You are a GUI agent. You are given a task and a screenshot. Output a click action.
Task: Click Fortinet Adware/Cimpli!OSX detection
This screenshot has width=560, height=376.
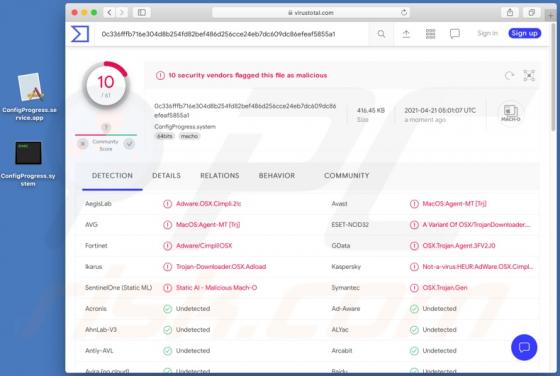(204, 246)
